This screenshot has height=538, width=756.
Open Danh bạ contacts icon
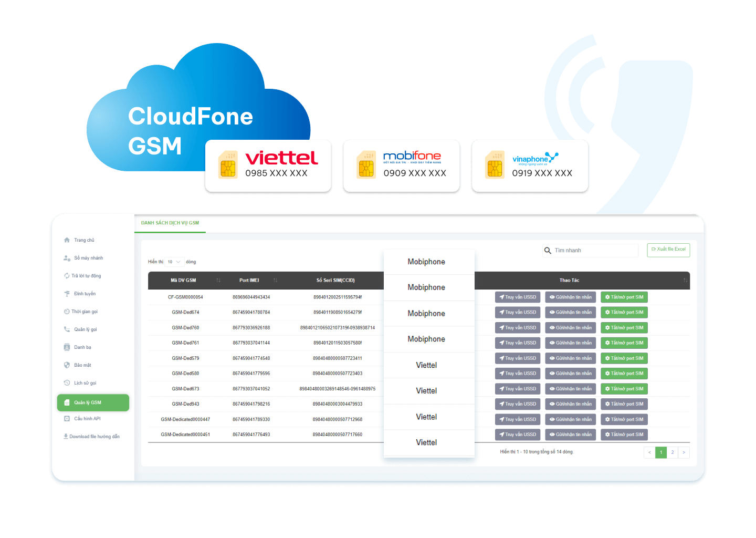point(67,347)
